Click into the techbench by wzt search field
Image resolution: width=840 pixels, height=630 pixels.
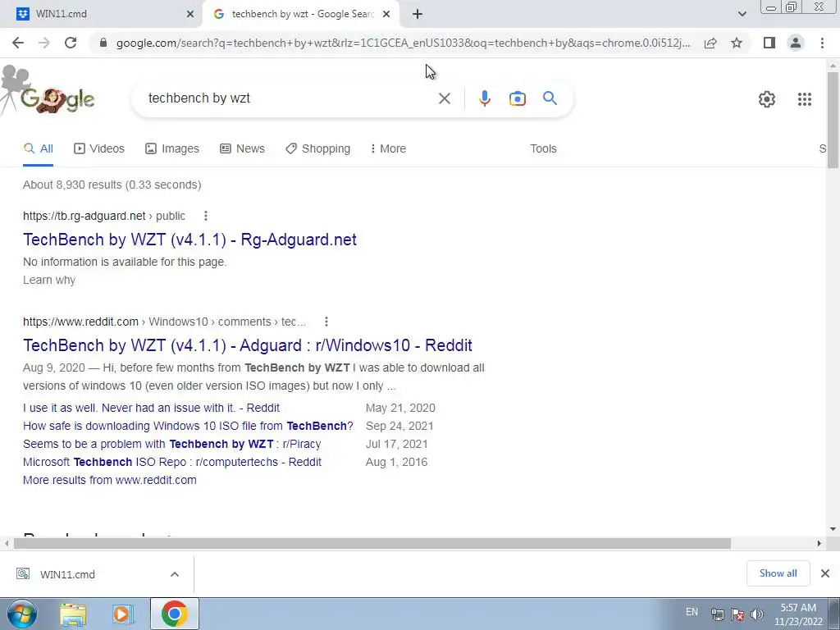(290, 98)
